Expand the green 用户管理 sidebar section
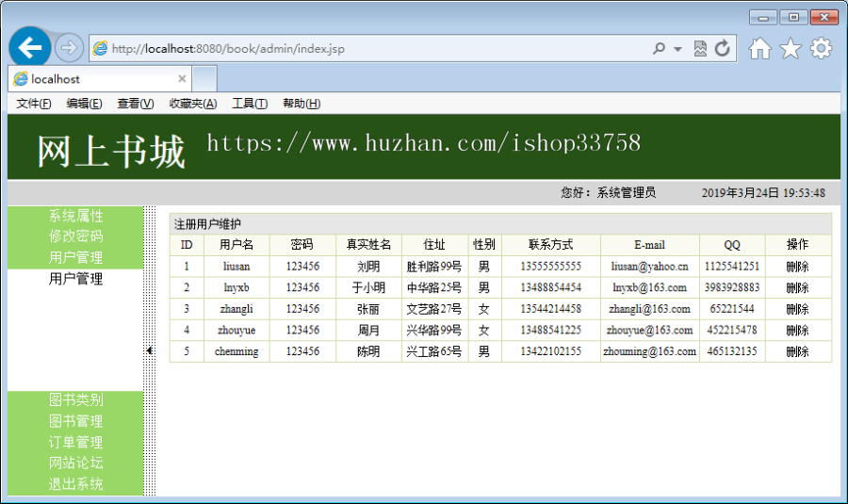Viewport: 848px width, 504px height. (75, 257)
